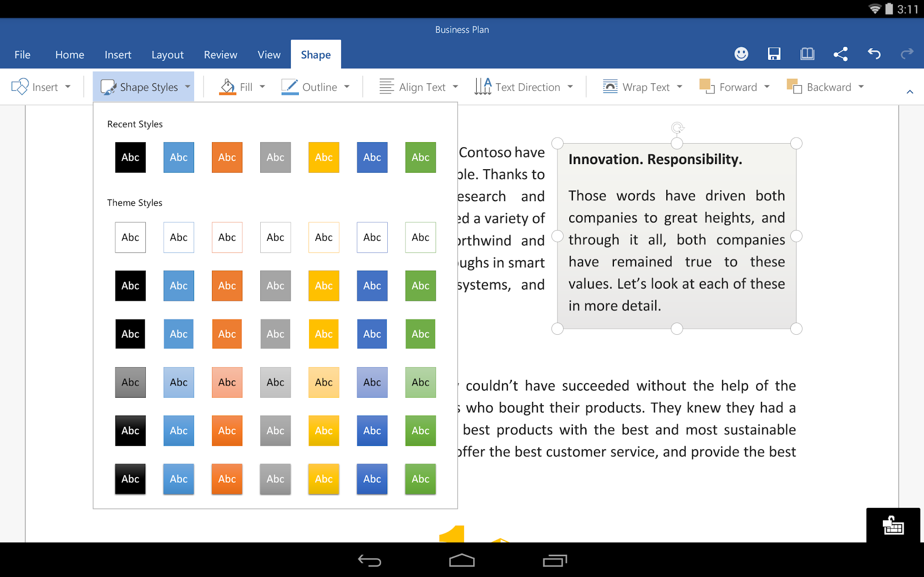The image size is (924, 577).
Task: Click the Save disk icon
Action: (x=774, y=54)
